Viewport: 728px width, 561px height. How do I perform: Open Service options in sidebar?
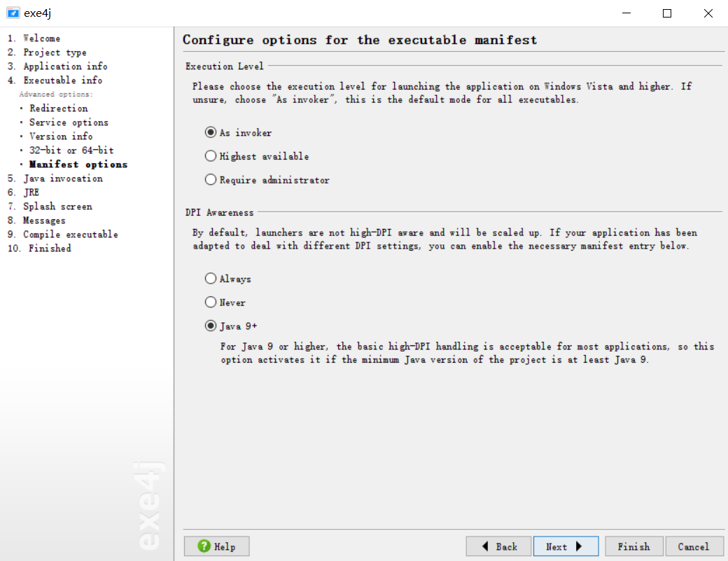(x=69, y=122)
